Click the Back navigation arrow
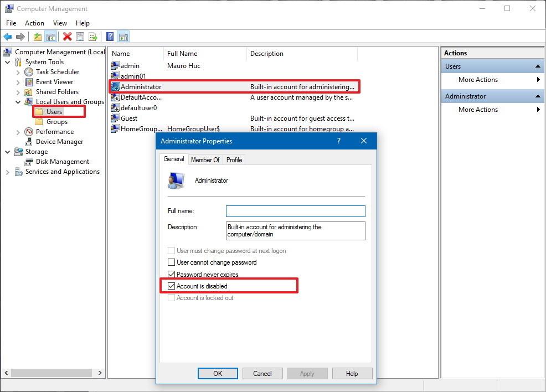 8,37
